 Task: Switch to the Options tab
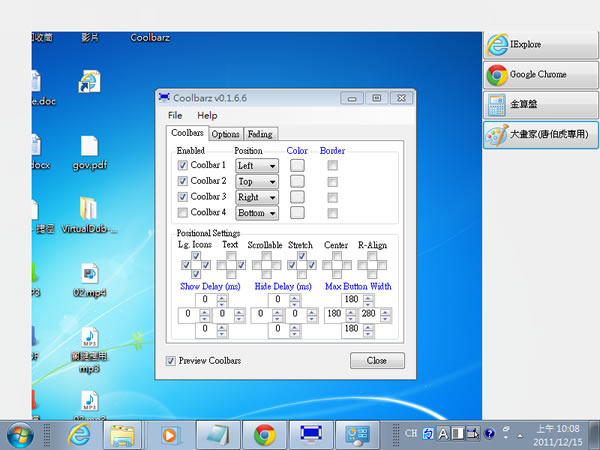click(x=225, y=134)
